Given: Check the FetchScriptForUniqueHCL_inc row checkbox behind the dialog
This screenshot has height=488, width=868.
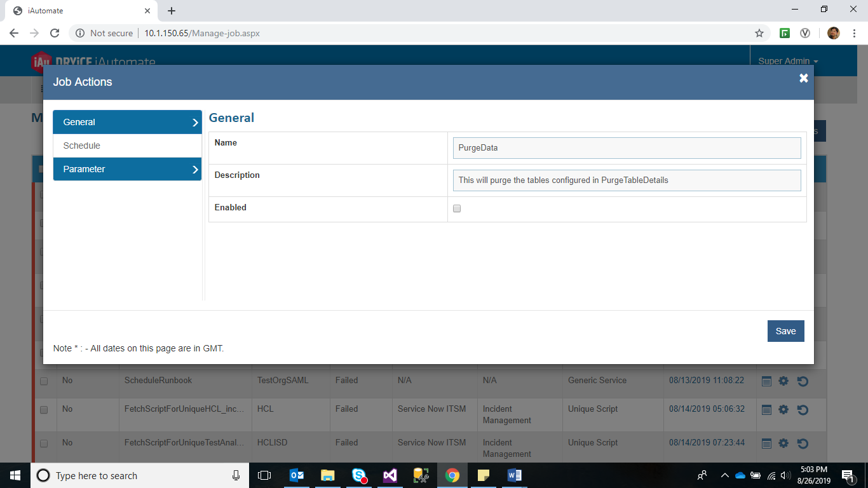Looking at the screenshot, I should pyautogui.click(x=44, y=410).
